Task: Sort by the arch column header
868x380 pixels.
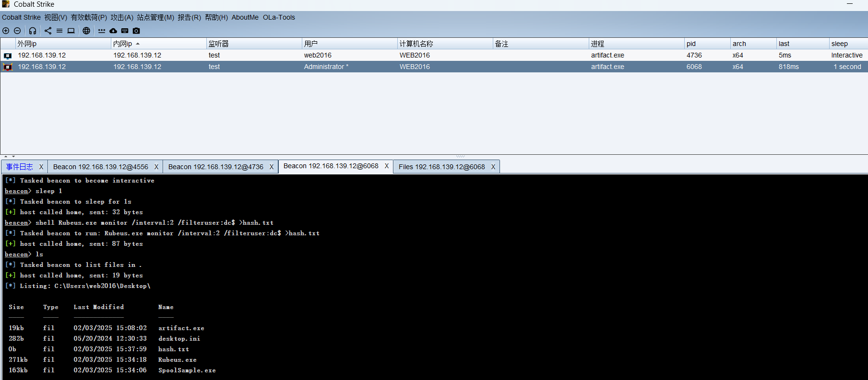Action: click(x=753, y=44)
